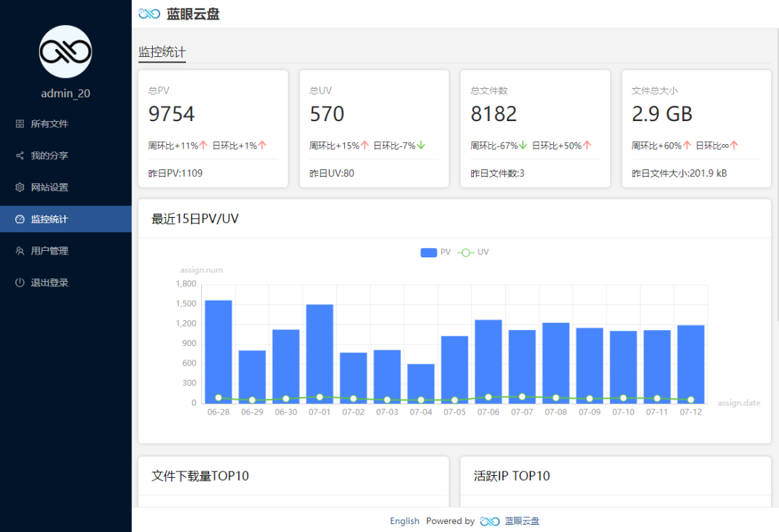Click the 活跃IP TOP10 panel title

[512, 476]
